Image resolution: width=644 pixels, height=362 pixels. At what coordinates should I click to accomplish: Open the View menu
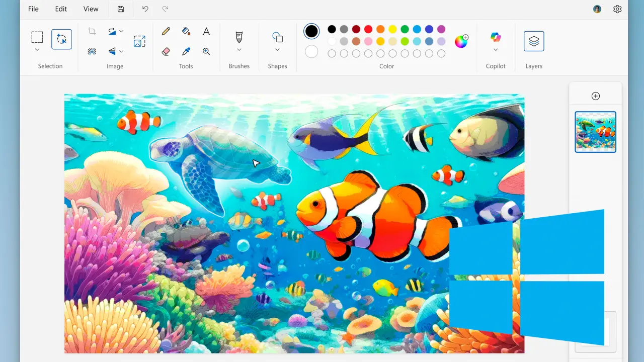91,9
